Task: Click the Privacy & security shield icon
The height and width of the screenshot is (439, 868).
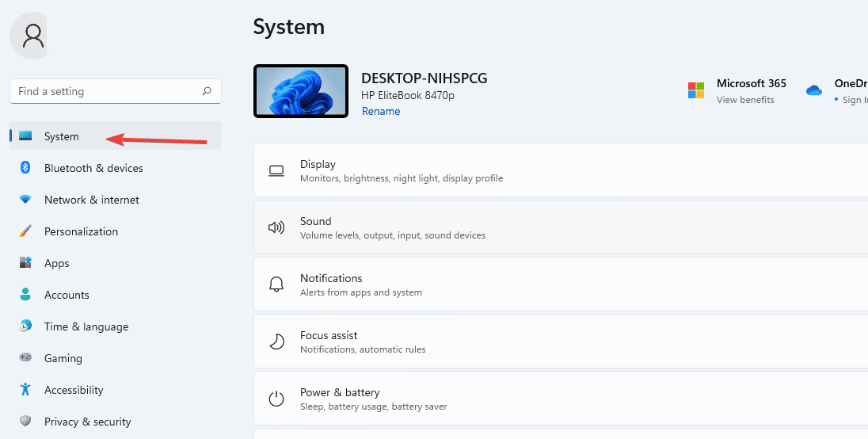Action: tap(25, 421)
